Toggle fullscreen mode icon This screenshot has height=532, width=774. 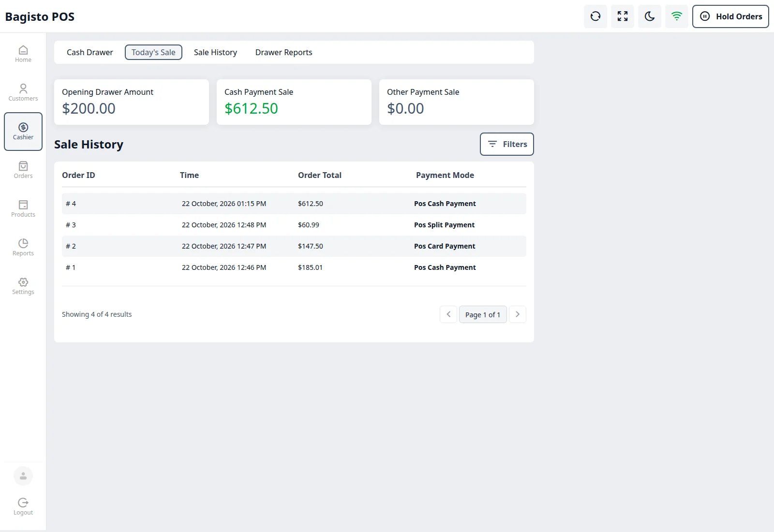tap(623, 16)
